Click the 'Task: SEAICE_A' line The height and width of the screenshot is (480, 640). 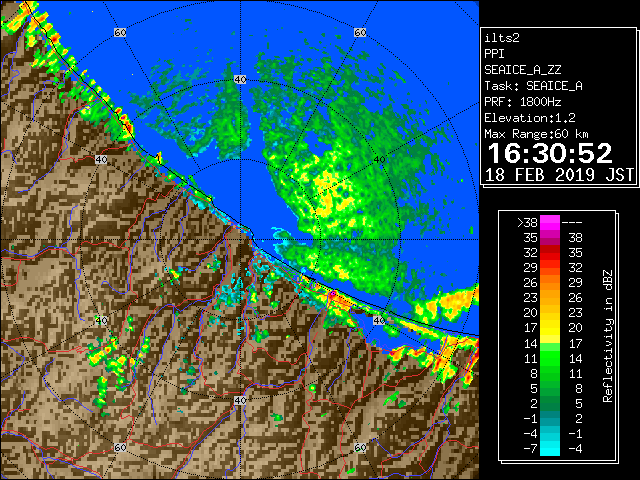tap(533, 86)
